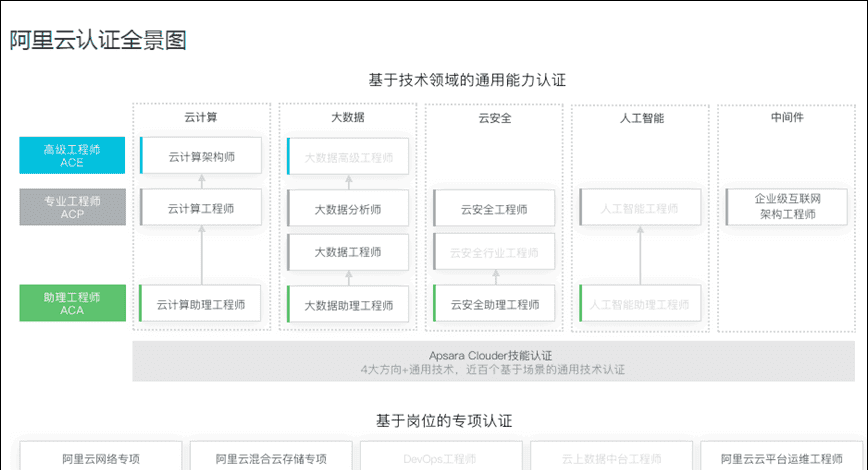Click the 人工智能 column heading
868x470 pixels.
click(x=642, y=118)
